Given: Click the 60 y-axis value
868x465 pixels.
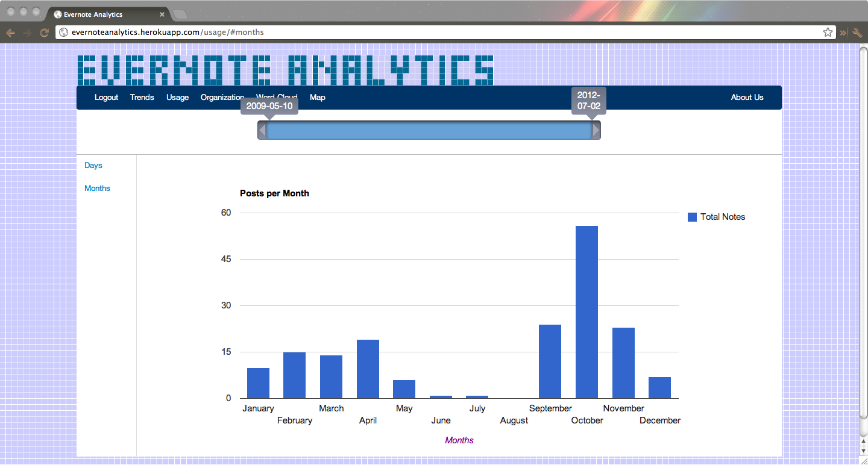Looking at the screenshot, I should 226,213.
